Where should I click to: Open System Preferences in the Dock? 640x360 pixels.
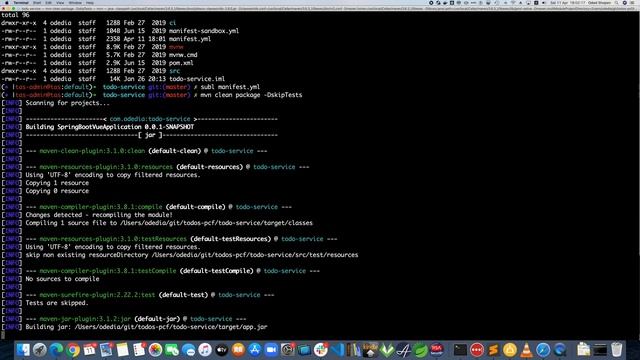(x=288, y=349)
